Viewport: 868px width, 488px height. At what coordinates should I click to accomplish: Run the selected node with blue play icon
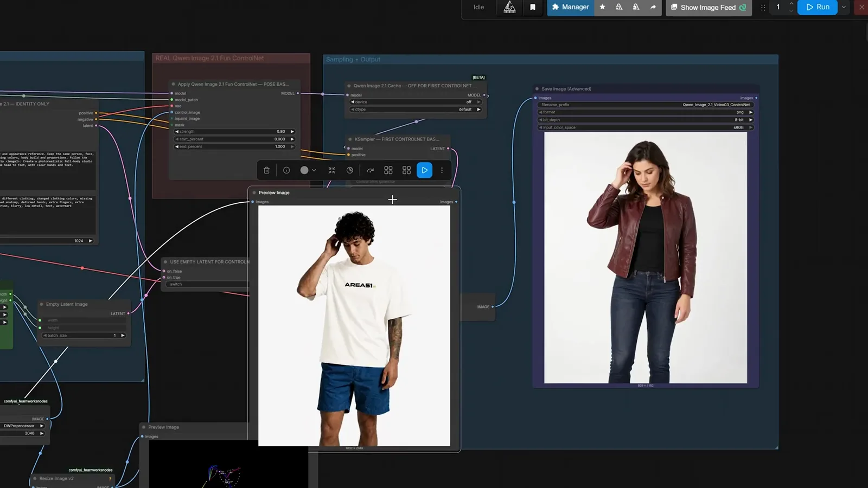[424, 170]
